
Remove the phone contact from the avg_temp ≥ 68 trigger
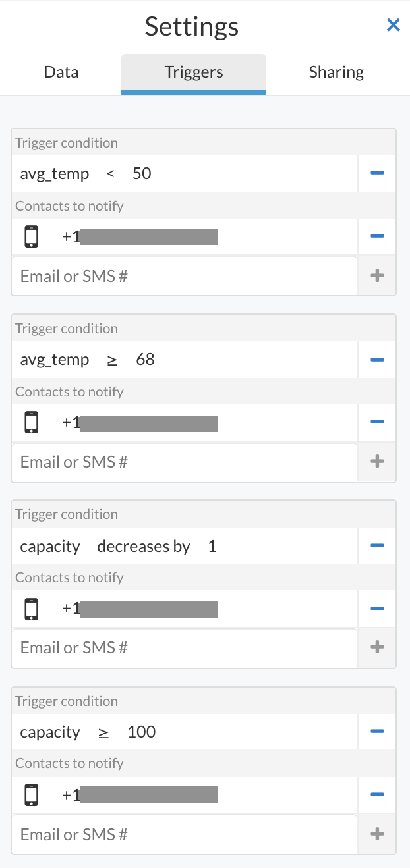click(x=376, y=422)
